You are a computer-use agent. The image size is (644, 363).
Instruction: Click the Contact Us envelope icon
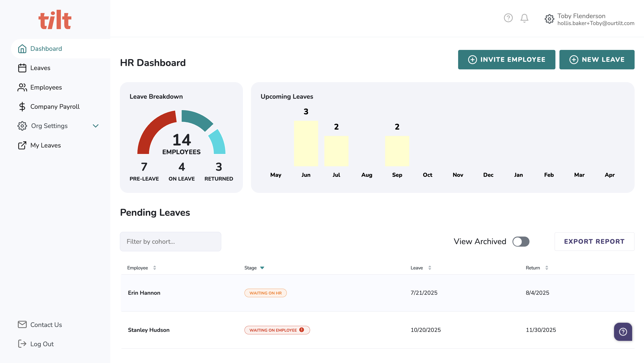(22, 325)
